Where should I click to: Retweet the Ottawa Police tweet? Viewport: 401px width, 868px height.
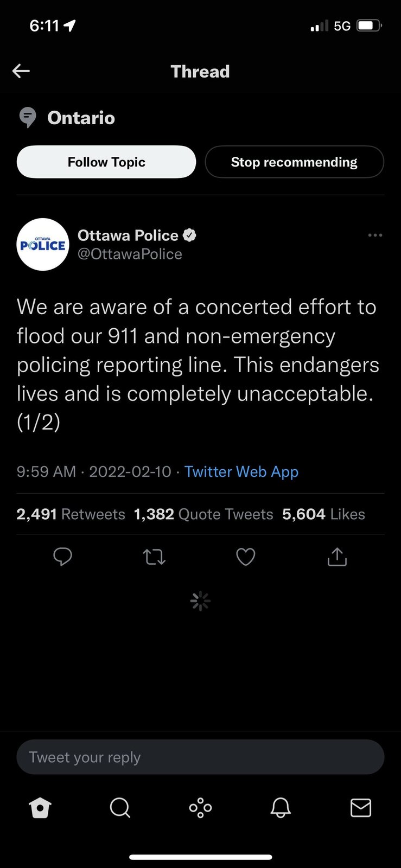coord(154,557)
